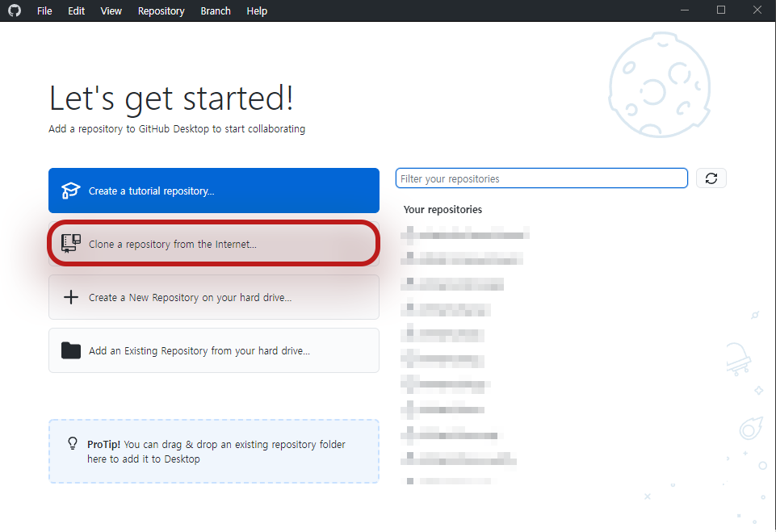This screenshot has width=776, height=532.
Task: Clone a repository from the Internet
Action: coord(214,244)
